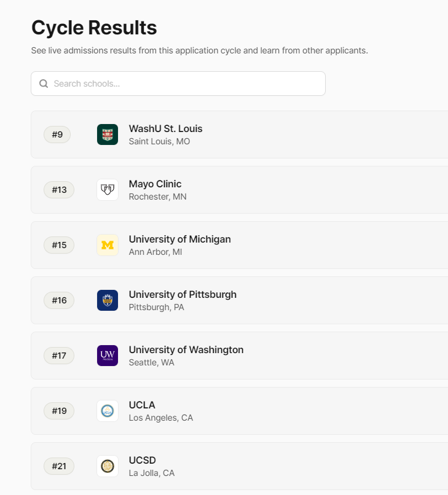Open the University of Pittsburgh entry
Viewport: 448px width, 495px height.
(183, 294)
